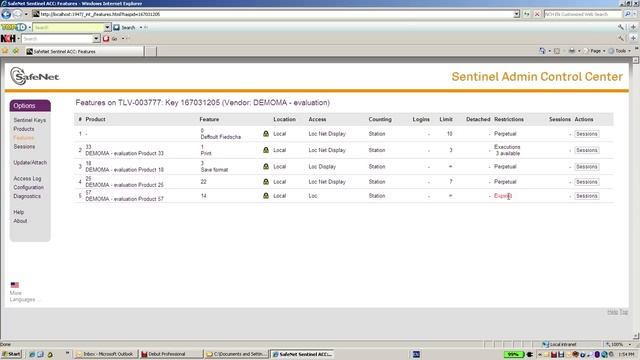The image size is (640, 360).
Task: Click the plus icon on the NCH toolbar
Action: (x=633, y=38)
